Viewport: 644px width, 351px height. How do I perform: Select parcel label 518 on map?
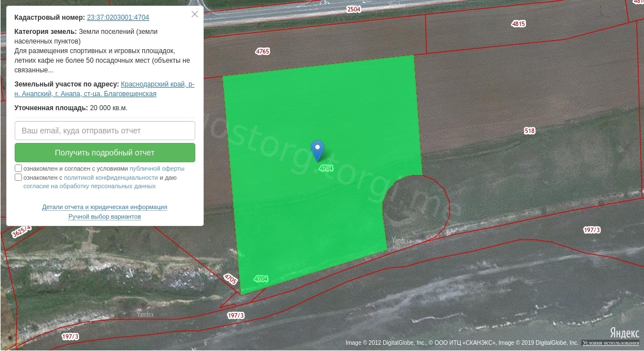(529, 131)
